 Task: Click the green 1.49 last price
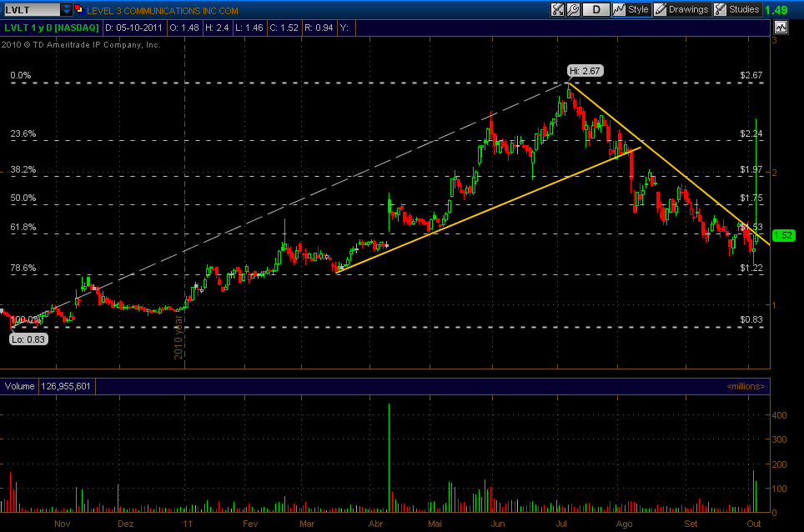pos(776,10)
